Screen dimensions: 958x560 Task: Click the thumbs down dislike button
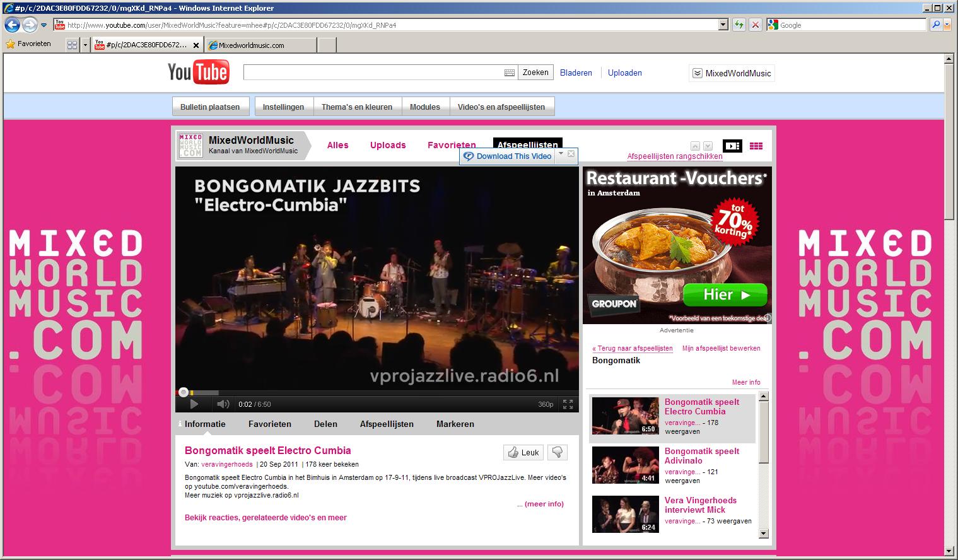pyautogui.click(x=558, y=452)
